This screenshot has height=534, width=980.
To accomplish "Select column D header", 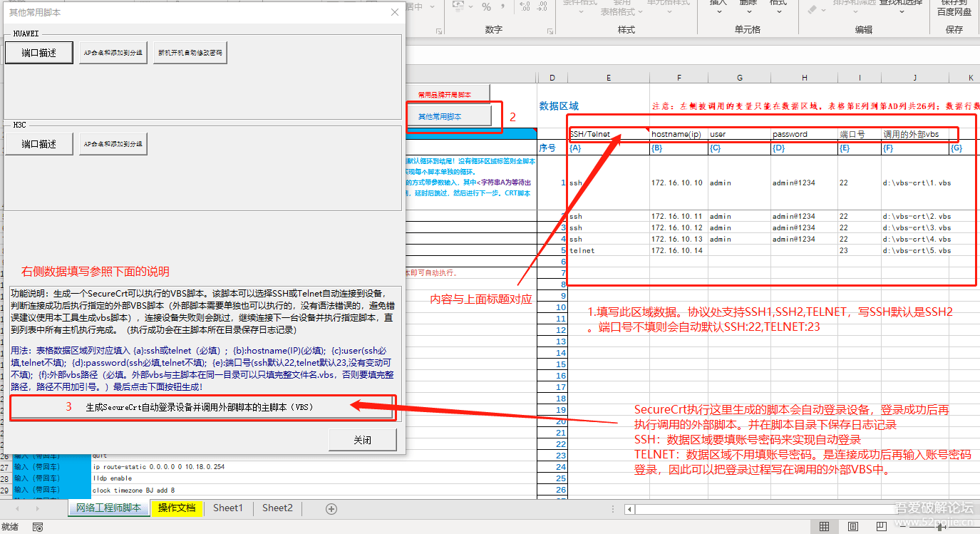I will click(552, 77).
